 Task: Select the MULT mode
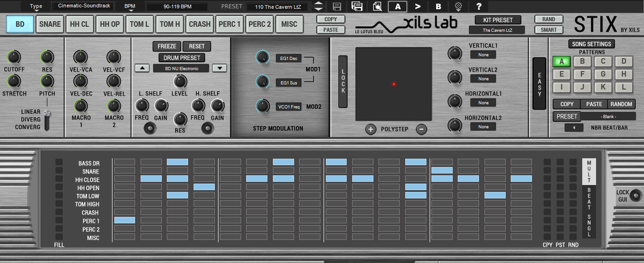[589, 172]
